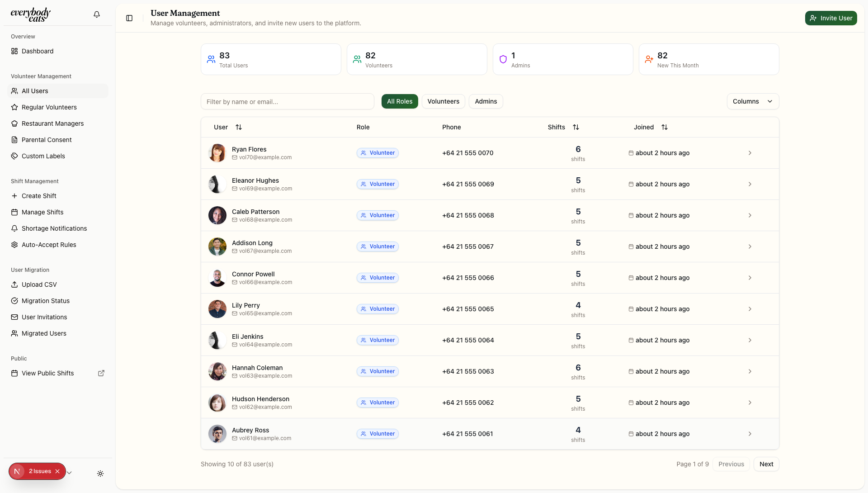Select the Create Shift plus icon
Image resolution: width=868 pixels, height=493 pixels.
[15, 196]
